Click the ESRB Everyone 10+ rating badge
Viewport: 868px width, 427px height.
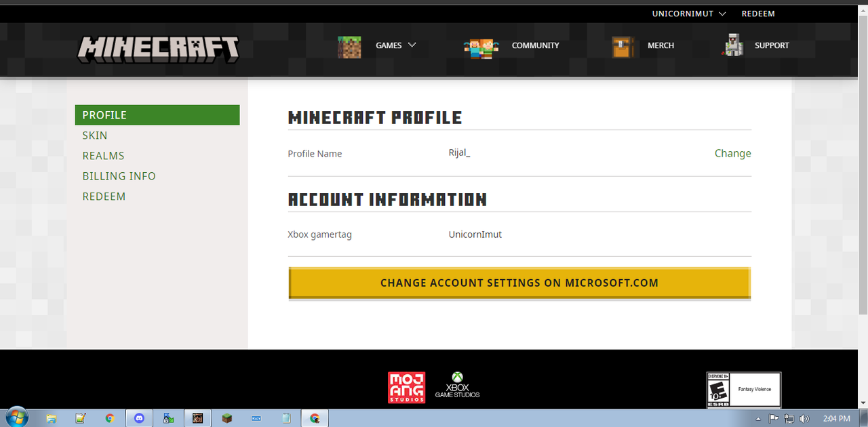tap(743, 390)
